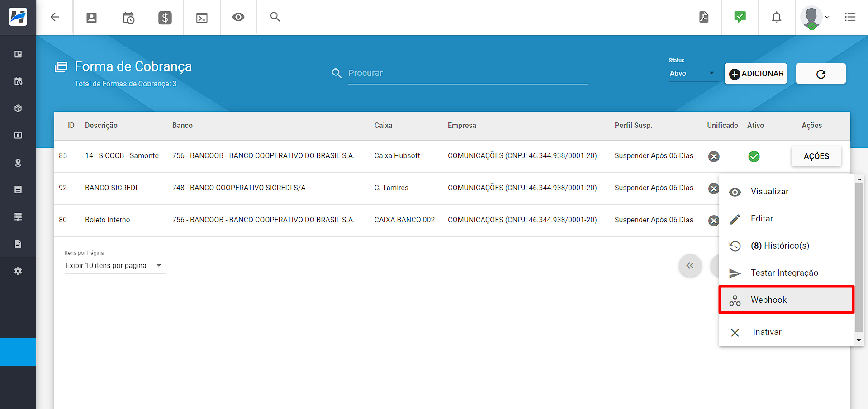Viewport: 868px width, 409px height.
Task: Click the C. Tamires cell
Action: pyautogui.click(x=391, y=188)
